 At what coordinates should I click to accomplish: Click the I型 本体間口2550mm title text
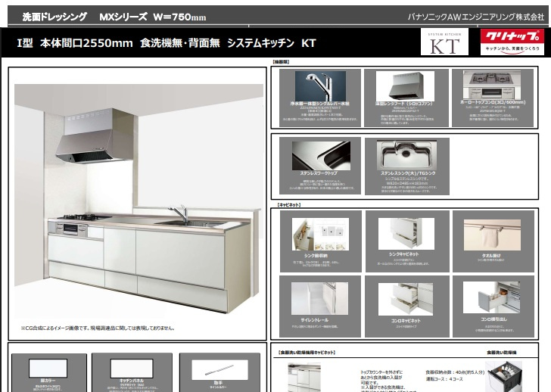point(167,43)
